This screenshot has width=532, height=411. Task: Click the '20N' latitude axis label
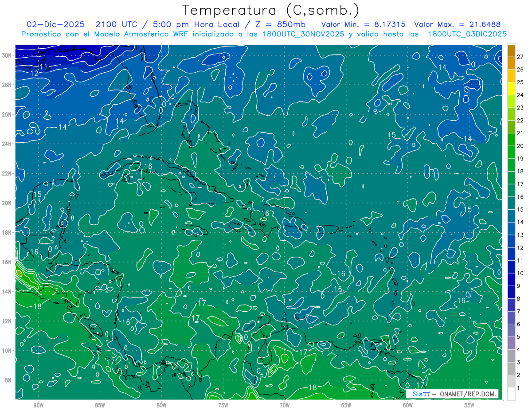(x=7, y=203)
